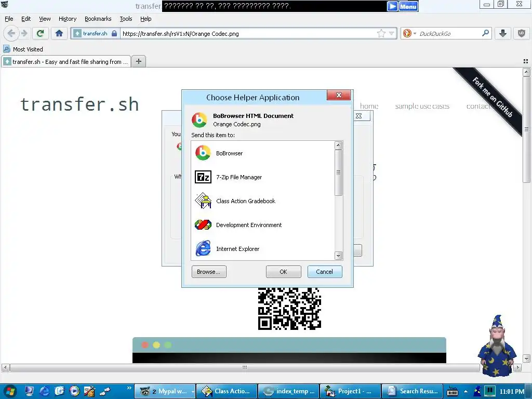
Task: Bookmark the page with the star icon
Action: tap(381, 33)
